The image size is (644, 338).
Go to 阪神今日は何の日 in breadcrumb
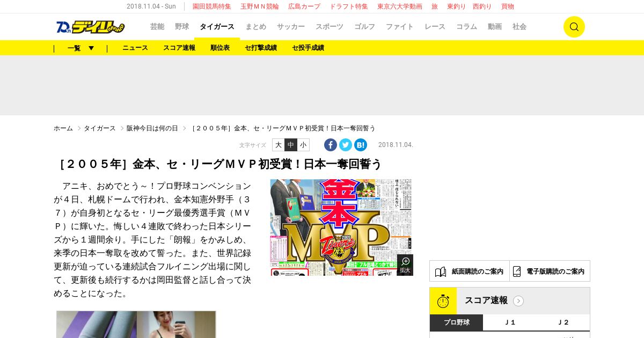(x=152, y=128)
